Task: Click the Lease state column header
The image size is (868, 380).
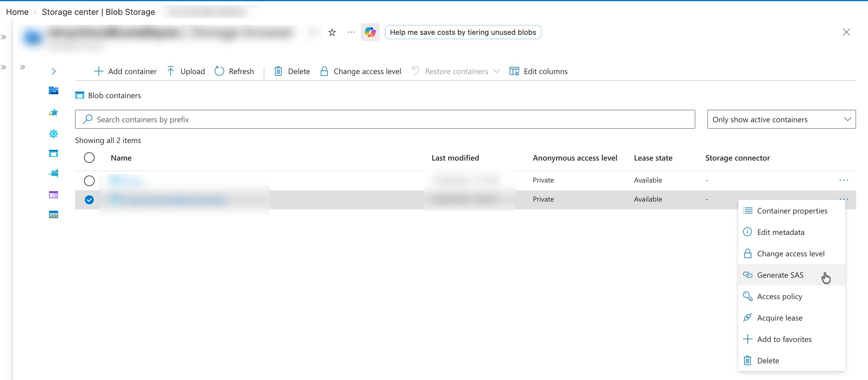Action: pos(653,158)
